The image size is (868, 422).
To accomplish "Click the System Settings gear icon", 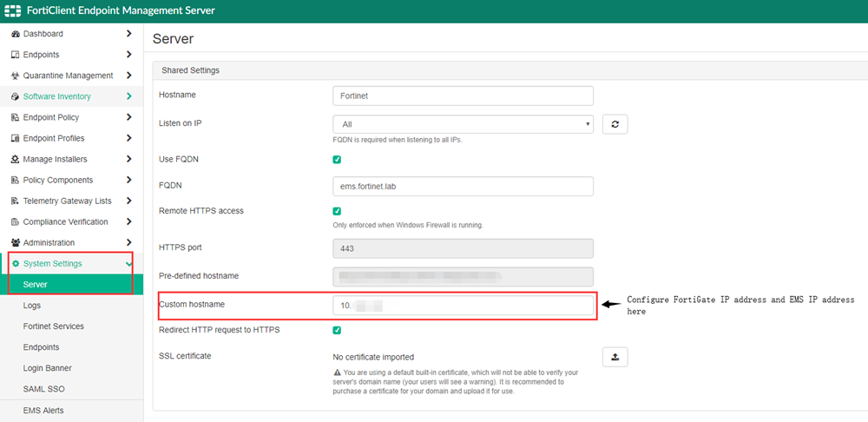I will tap(16, 264).
